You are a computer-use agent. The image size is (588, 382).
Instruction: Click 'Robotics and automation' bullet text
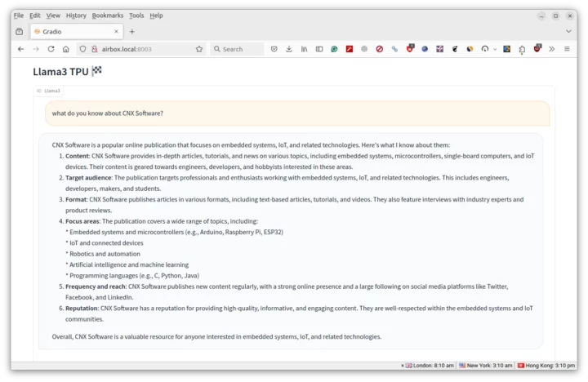click(105, 254)
